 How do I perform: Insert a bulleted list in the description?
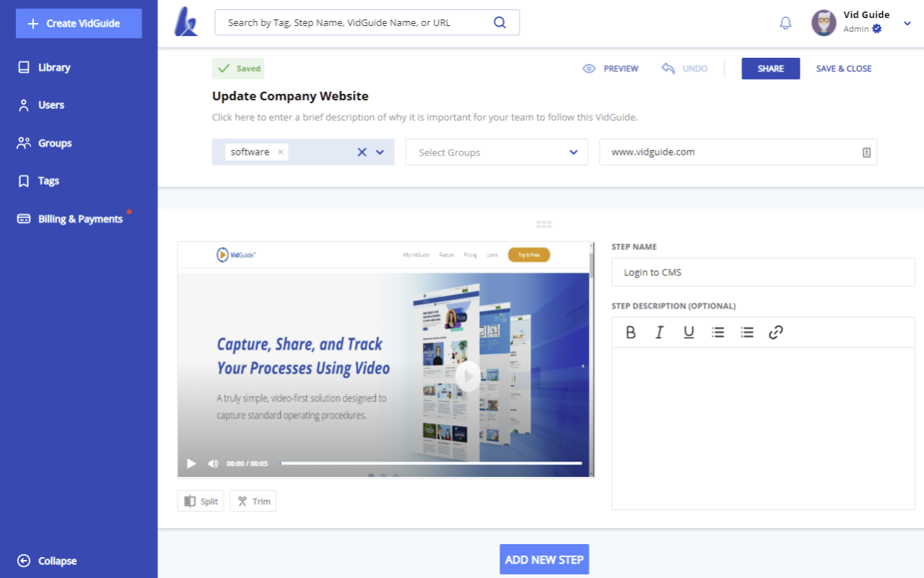tap(718, 332)
